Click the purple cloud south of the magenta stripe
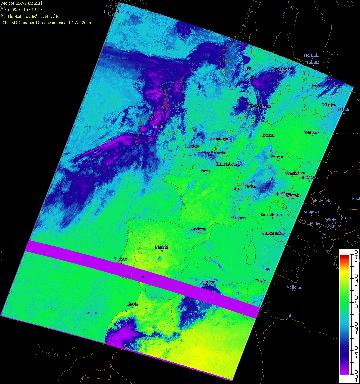360x384 pixels. click(193, 307)
